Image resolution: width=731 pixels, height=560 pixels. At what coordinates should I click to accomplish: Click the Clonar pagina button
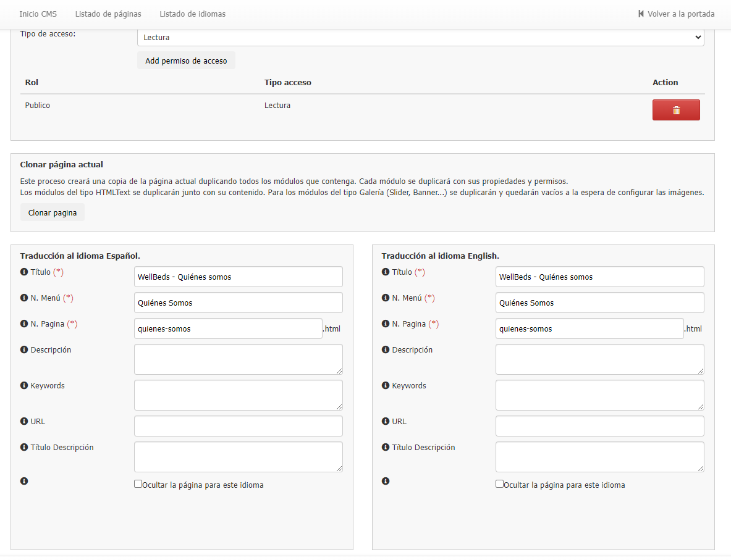(52, 212)
